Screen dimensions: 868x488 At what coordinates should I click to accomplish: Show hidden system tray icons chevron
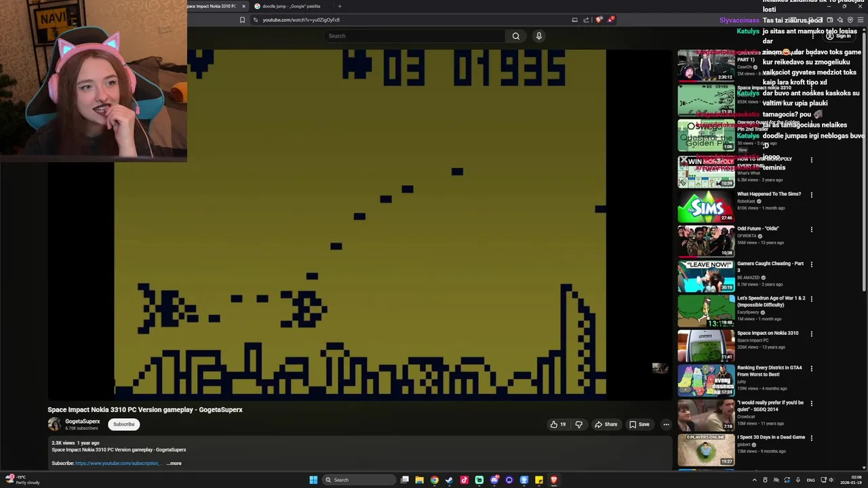(755, 480)
